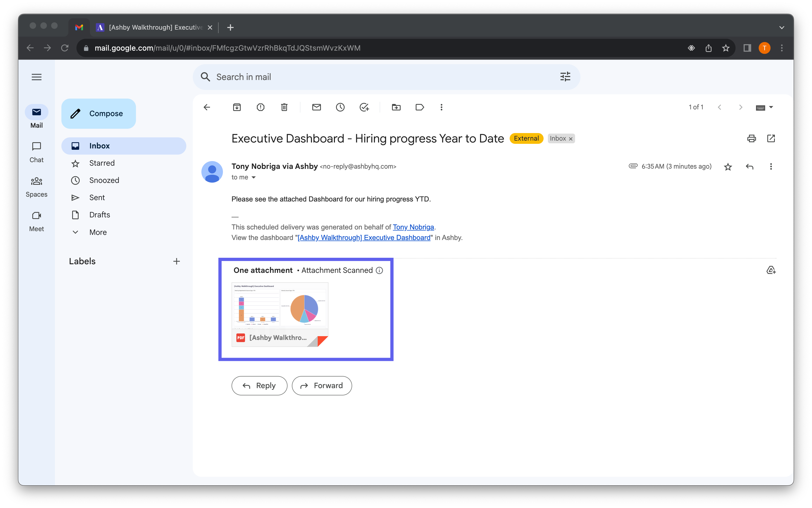The image size is (812, 508).
Task: Click the attachment scanned info toggle
Action: pos(379,270)
